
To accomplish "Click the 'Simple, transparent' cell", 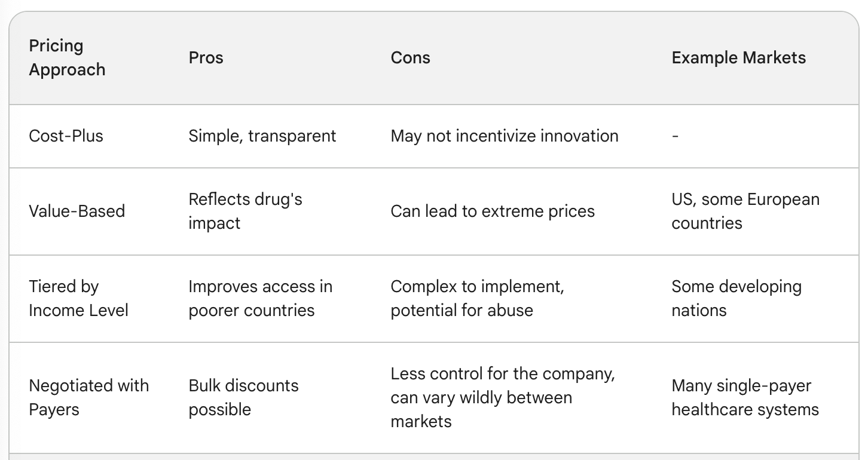I will [x=262, y=136].
